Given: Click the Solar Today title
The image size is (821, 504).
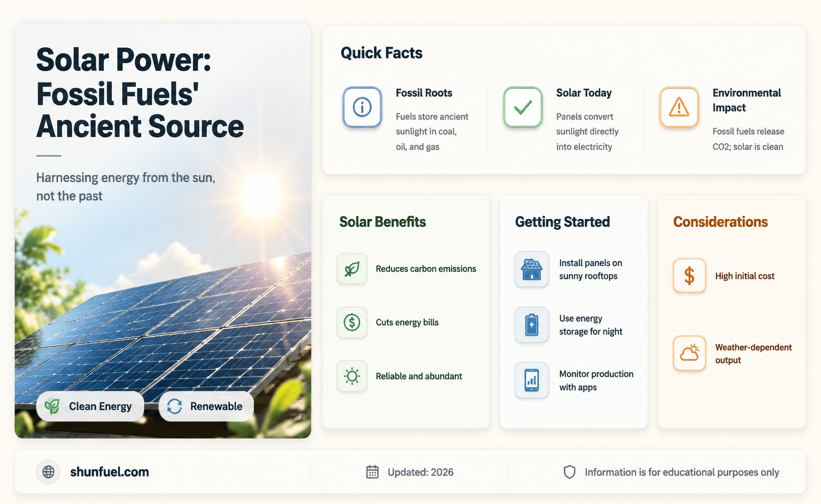Looking at the screenshot, I should point(584,93).
